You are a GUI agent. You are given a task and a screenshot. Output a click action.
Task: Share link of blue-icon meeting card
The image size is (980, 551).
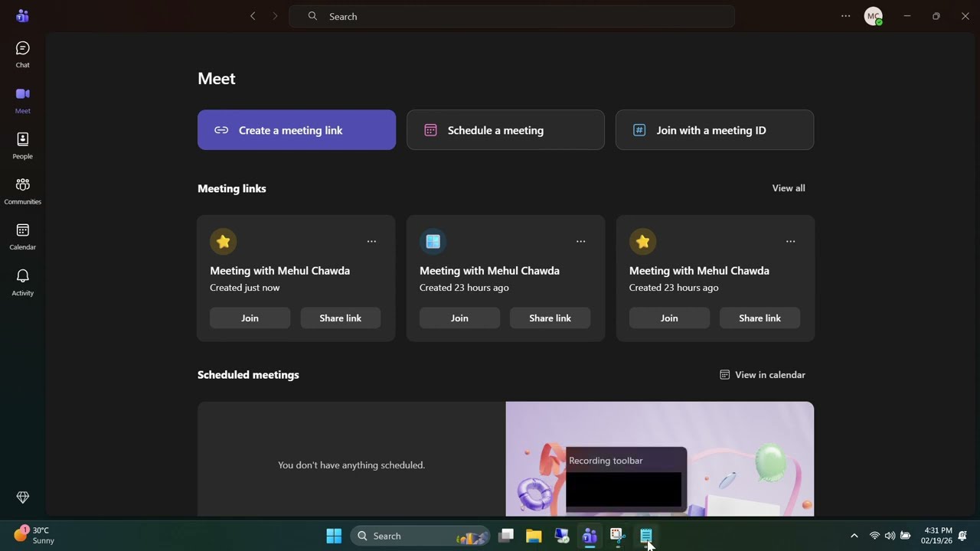(x=550, y=318)
